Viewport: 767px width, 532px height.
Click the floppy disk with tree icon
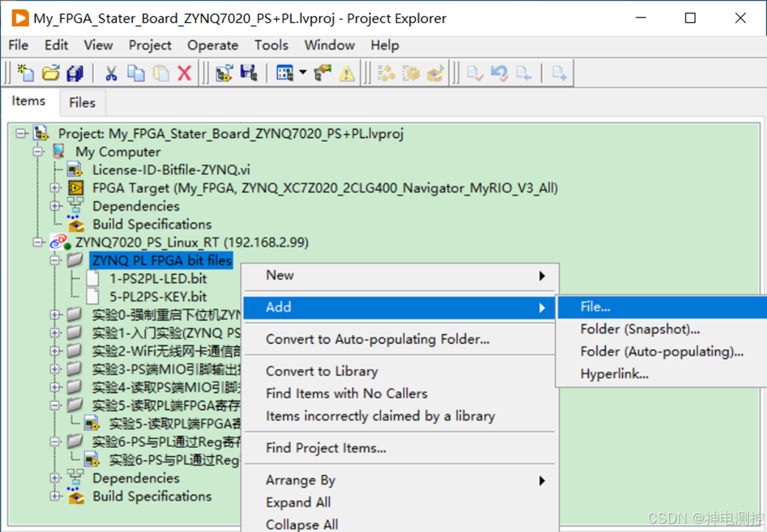[249, 73]
